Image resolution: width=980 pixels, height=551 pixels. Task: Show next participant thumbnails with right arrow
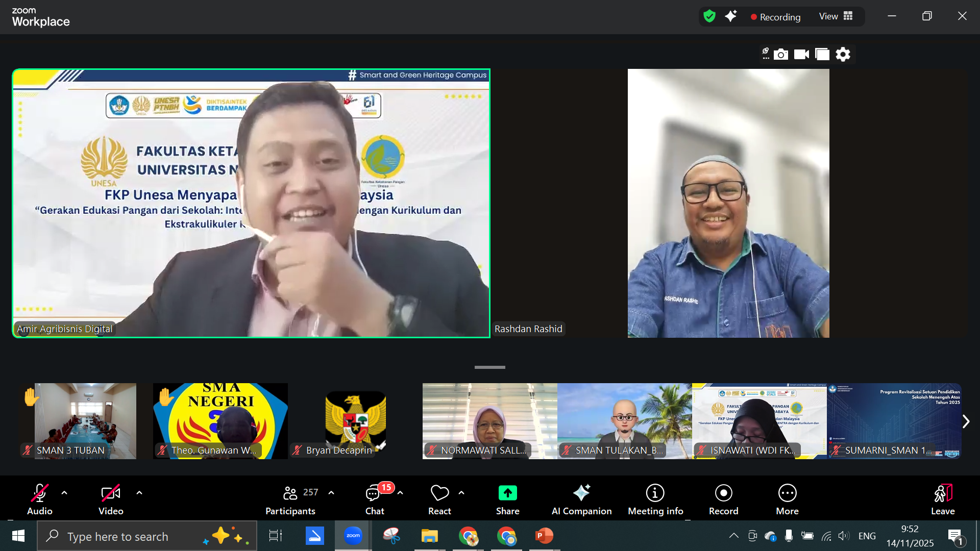(966, 421)
